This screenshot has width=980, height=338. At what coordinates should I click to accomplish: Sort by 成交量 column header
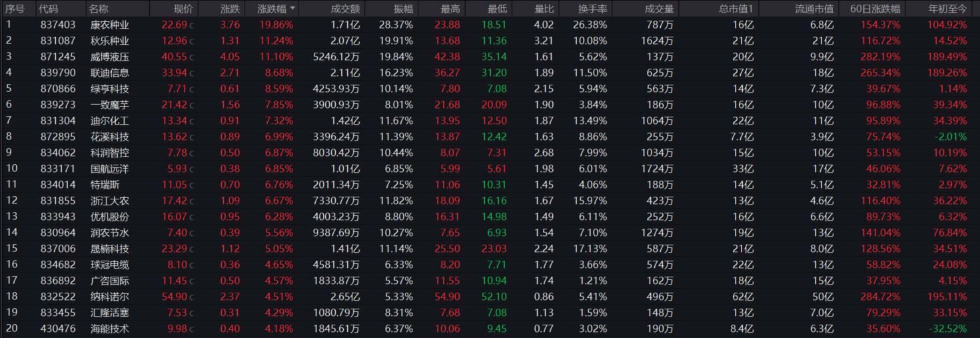coord(660,9)
